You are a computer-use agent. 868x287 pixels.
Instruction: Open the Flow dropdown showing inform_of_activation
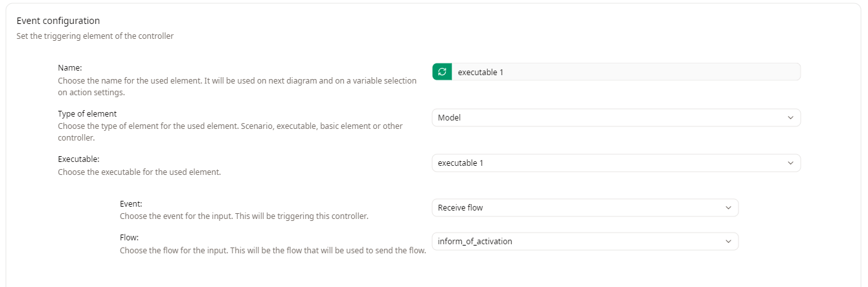584,241
